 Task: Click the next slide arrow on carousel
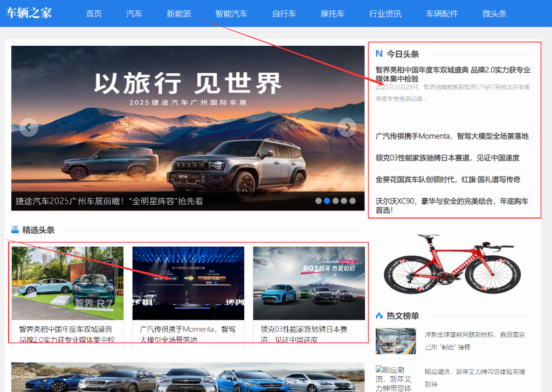(x=347, y=127)
